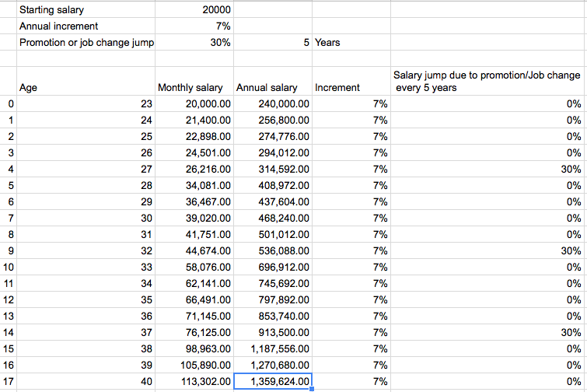Click the age cell showing 23
The width and height of the screenshot is (587, 392).
(x=86, y=103)
